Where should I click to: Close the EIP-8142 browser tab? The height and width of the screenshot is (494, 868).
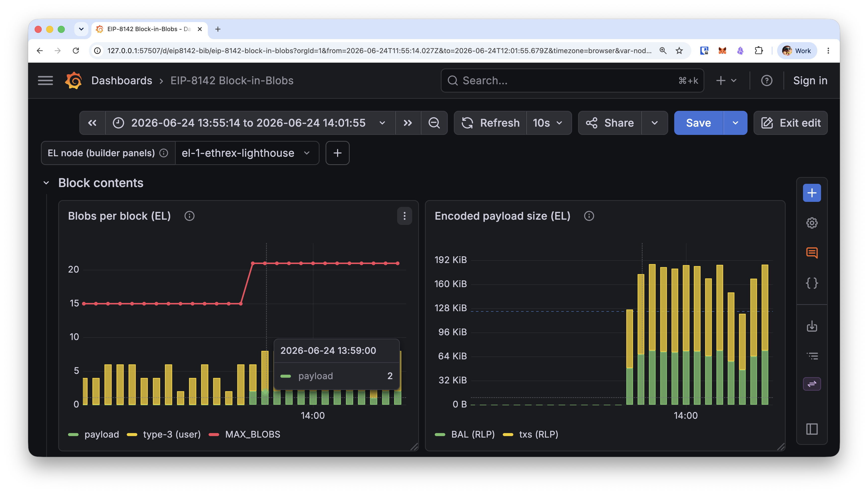coord(200,29)
